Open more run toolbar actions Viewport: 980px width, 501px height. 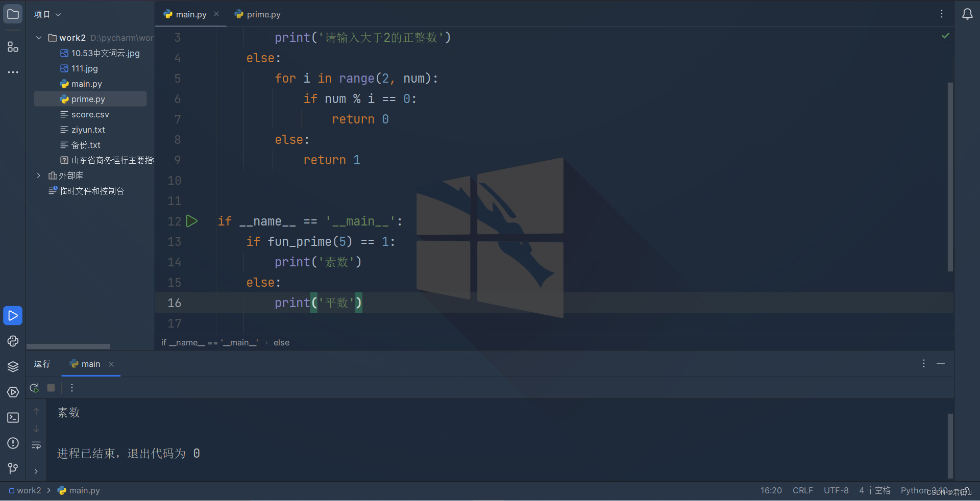[x=72, y=388]
